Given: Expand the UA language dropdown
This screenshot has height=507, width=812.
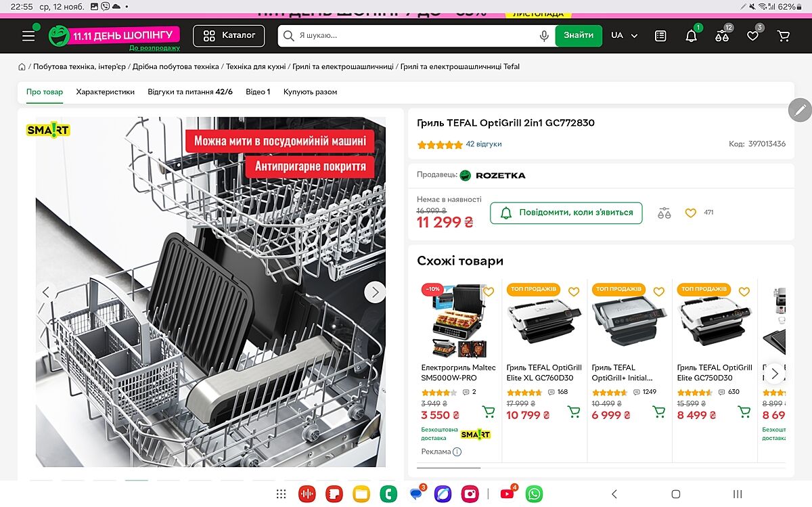Looking at the screenshot, I should pyautogui.click(x=624, y=36).
